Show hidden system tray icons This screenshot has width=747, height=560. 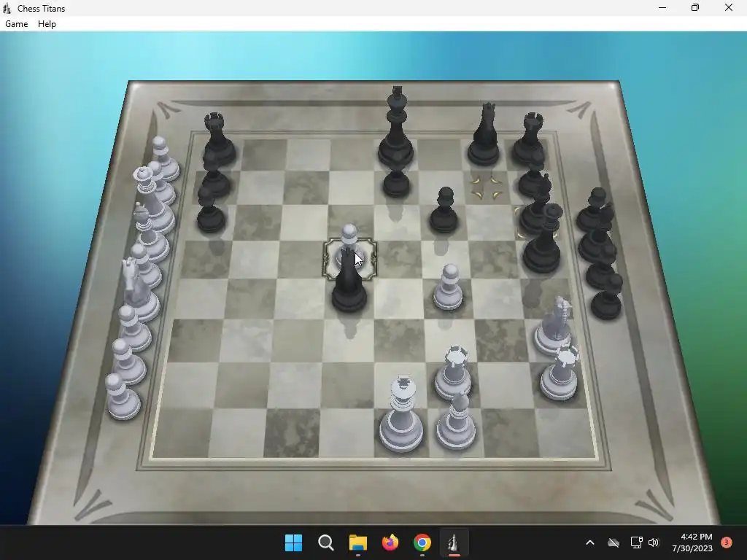click(x=589, y=542)
